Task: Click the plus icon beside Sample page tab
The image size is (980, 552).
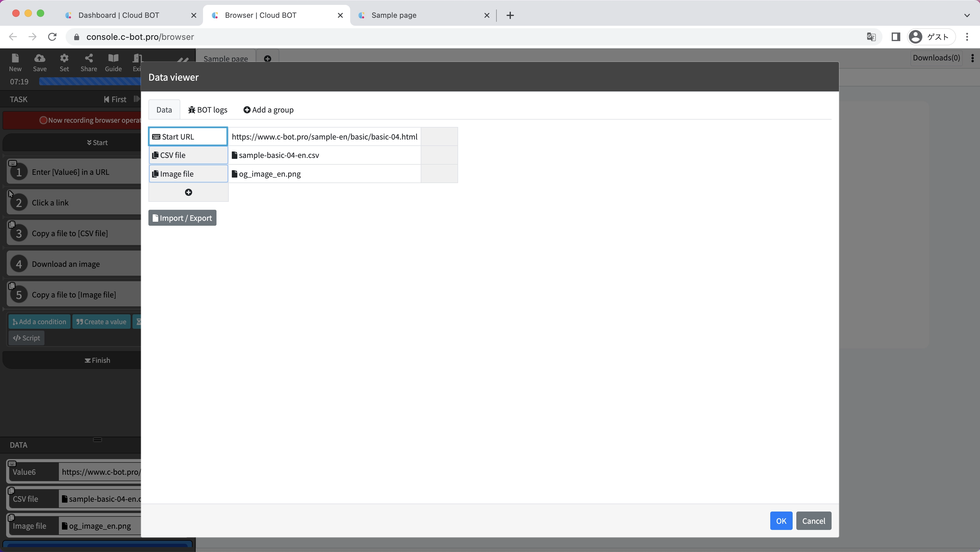Action: tap(267, 59)
